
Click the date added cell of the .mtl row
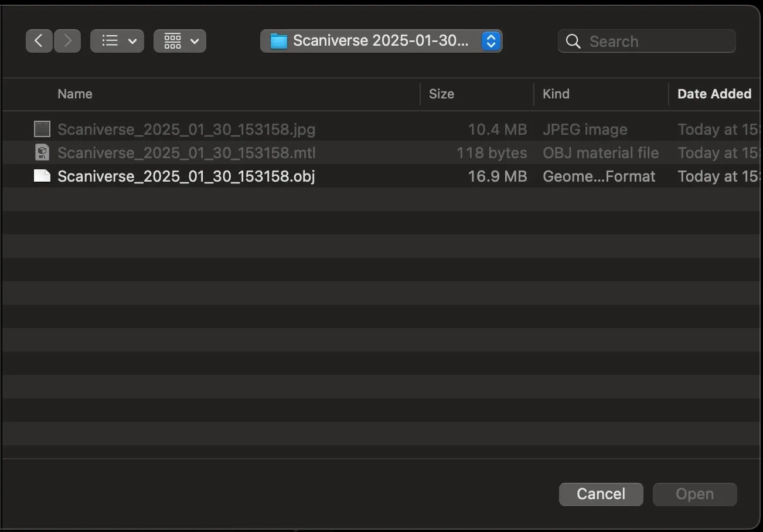[x=718, y=153]
